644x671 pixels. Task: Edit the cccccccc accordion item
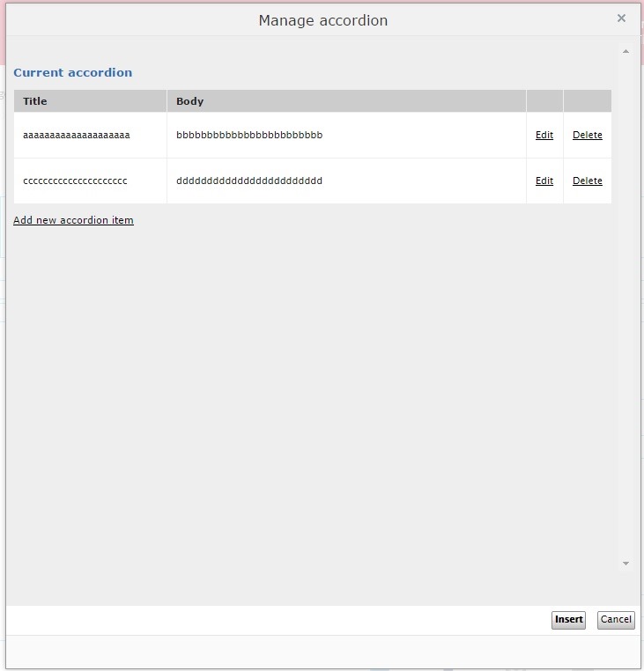tap(544, 181)
